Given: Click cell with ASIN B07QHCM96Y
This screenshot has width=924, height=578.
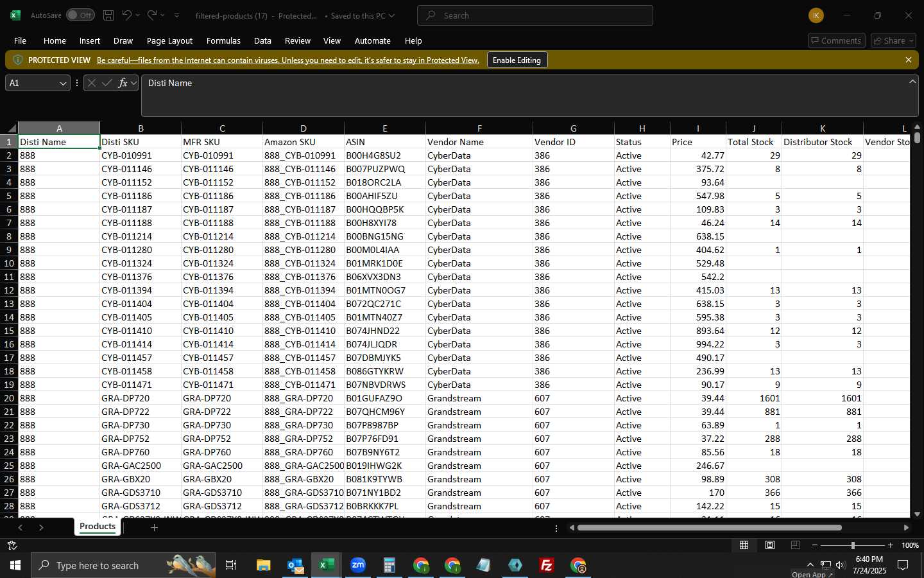Looking at the screenshot, I should click(x=384, y=412).
